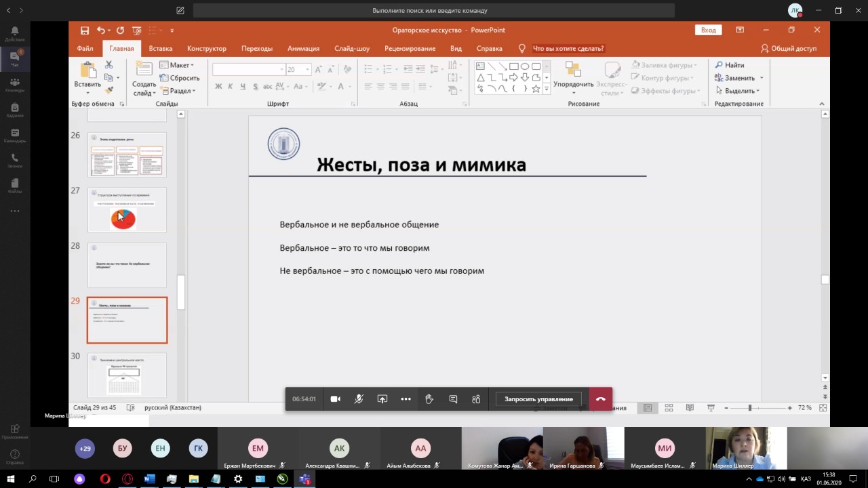The image size is (868, 488).
Task: Select the oval shape in the gallery
Action: 525,66
